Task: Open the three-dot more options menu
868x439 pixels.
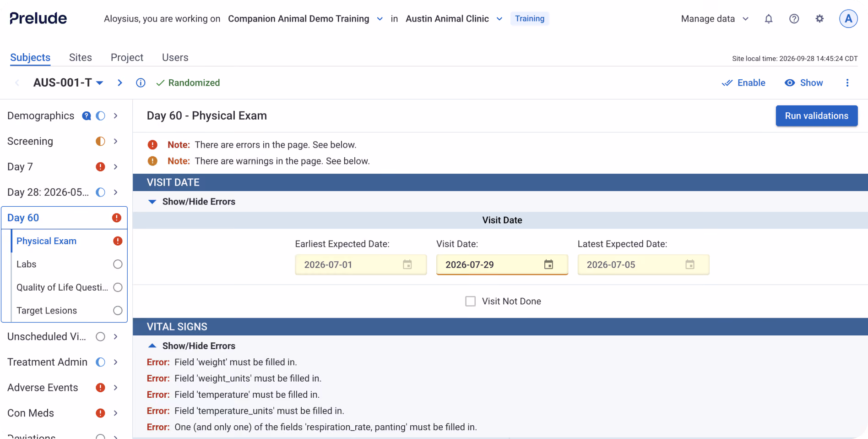Action: pos(847,83)
